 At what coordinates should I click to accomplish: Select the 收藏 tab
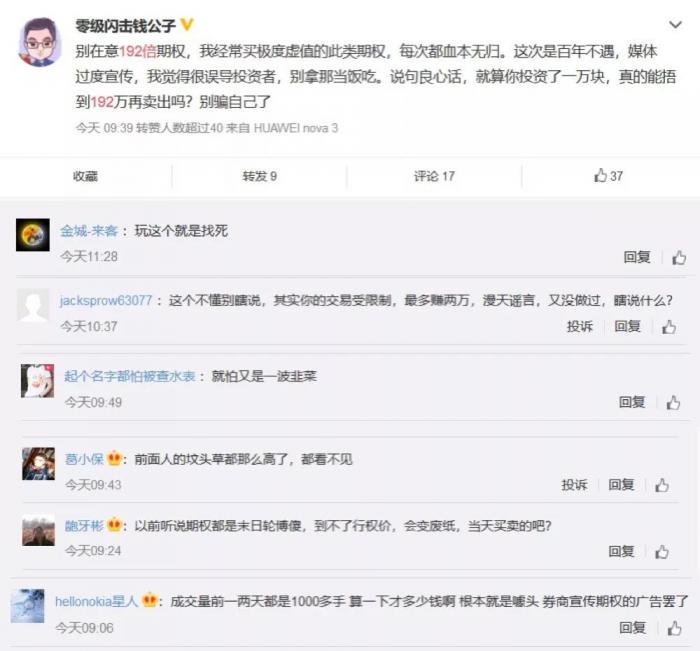pyautogui.click(x=85, y=176)
